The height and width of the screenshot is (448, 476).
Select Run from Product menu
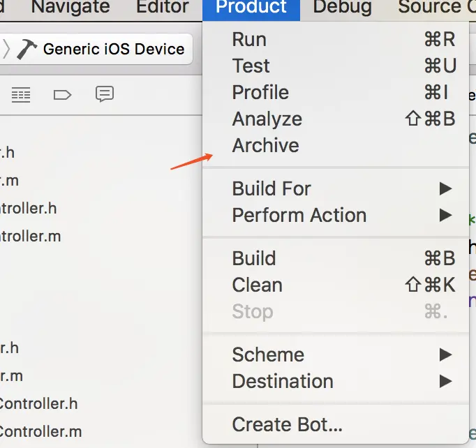(x=336, y=40)
